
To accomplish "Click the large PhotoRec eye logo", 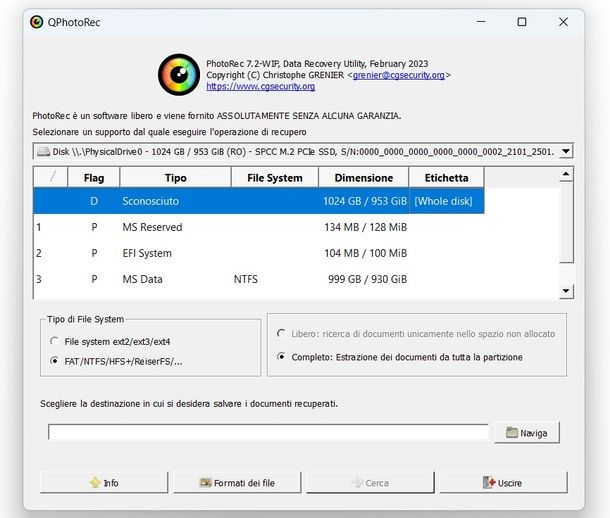I will [179, 75].
